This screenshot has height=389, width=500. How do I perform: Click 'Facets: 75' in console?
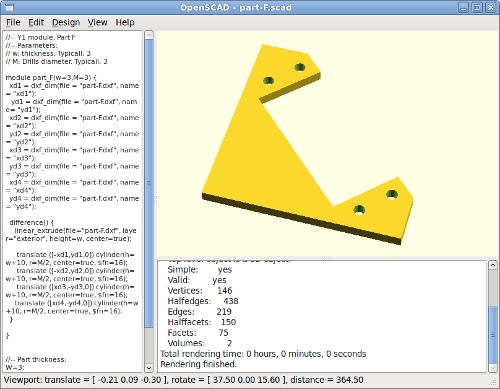tap(198, 333)
